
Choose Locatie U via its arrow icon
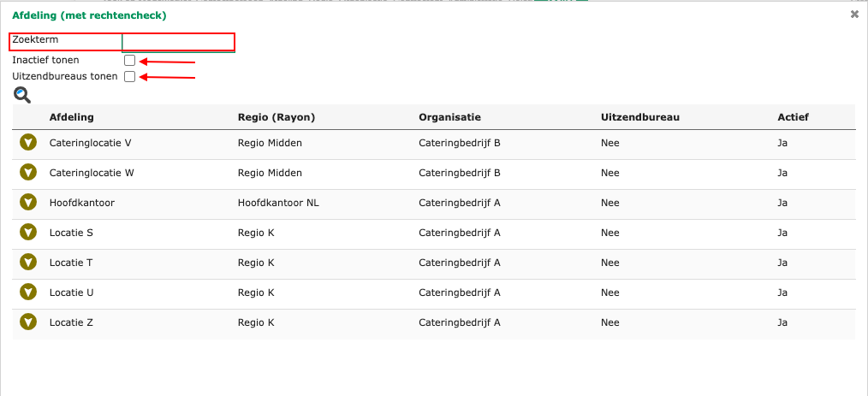[28, 293]
